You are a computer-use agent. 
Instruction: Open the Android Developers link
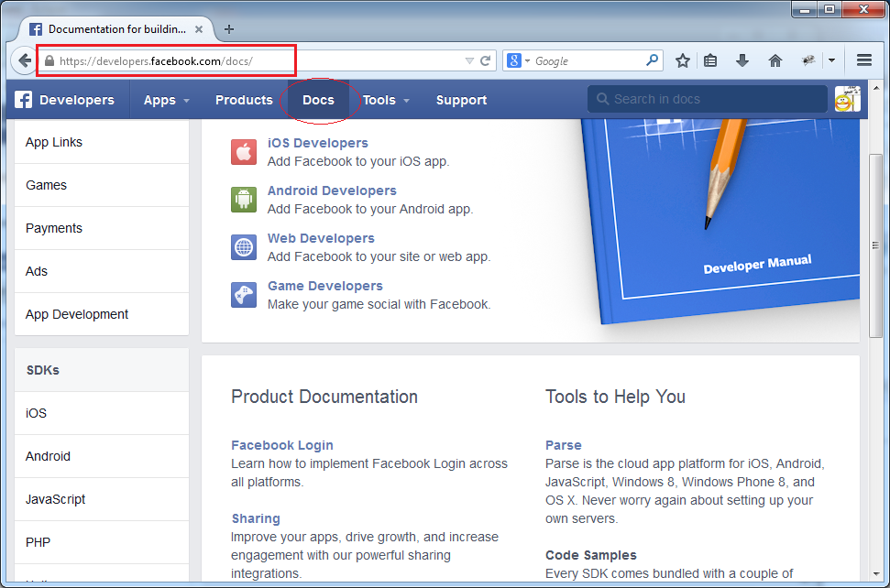(x=332, y=191)
